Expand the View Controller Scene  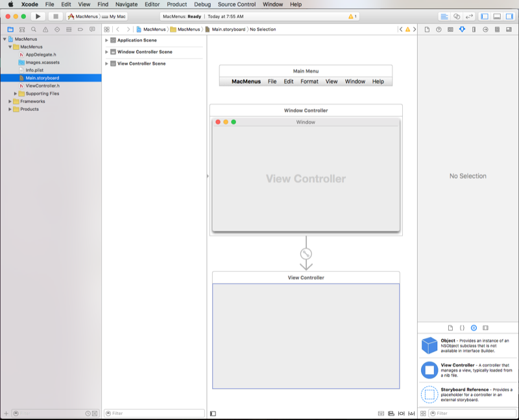tap(106, 64)
